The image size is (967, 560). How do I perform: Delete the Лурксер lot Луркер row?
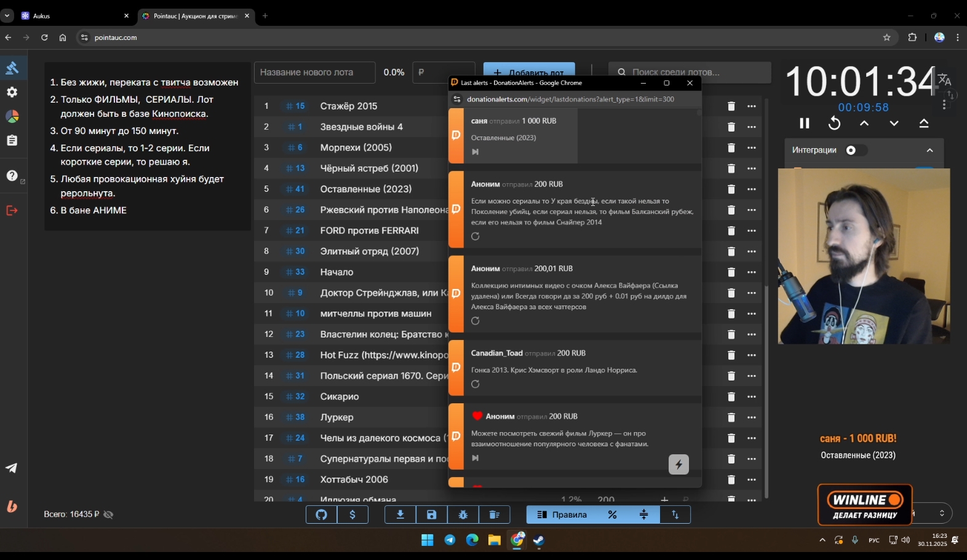click(731, 417)
